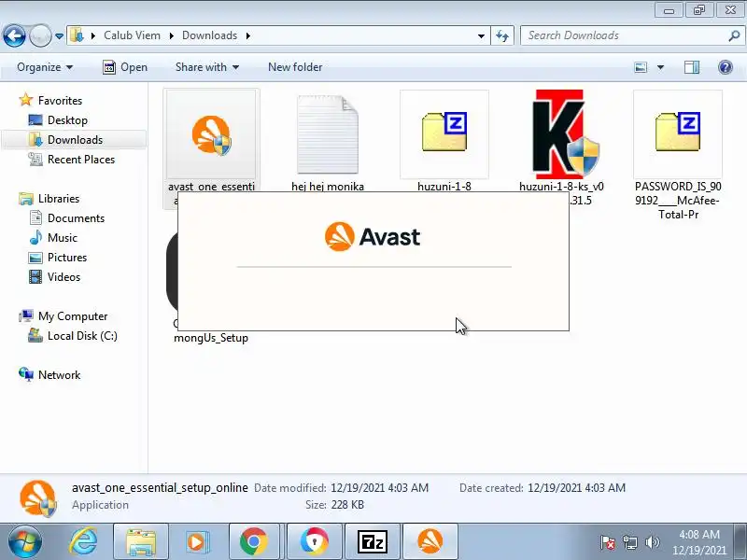The height and width of the screenshot is (560, 747).
Task: Open the Share with menu
Action: pyautogui.click(x=207, y=67)
